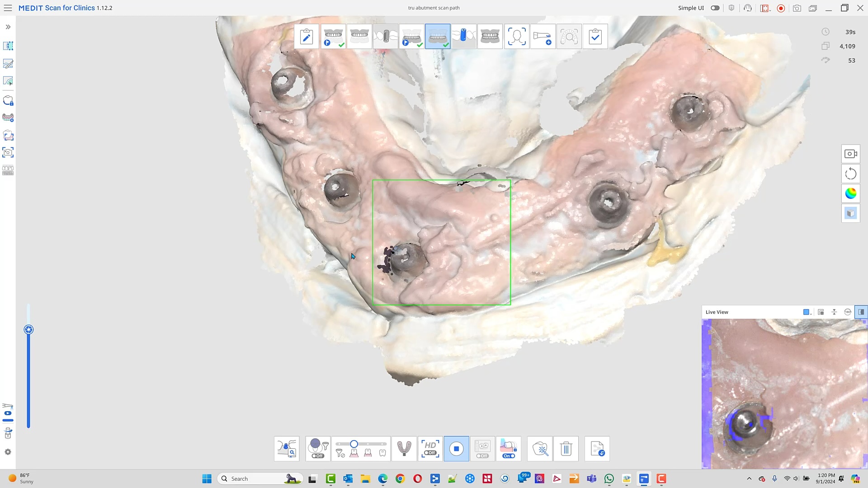Click the Live View window layout icon

(x=821, y=312)
